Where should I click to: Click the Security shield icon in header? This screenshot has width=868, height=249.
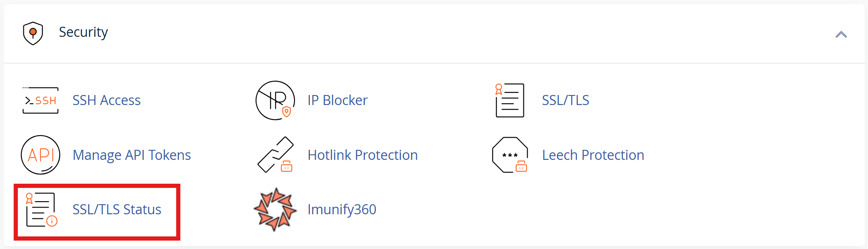[x=33, y=33]
